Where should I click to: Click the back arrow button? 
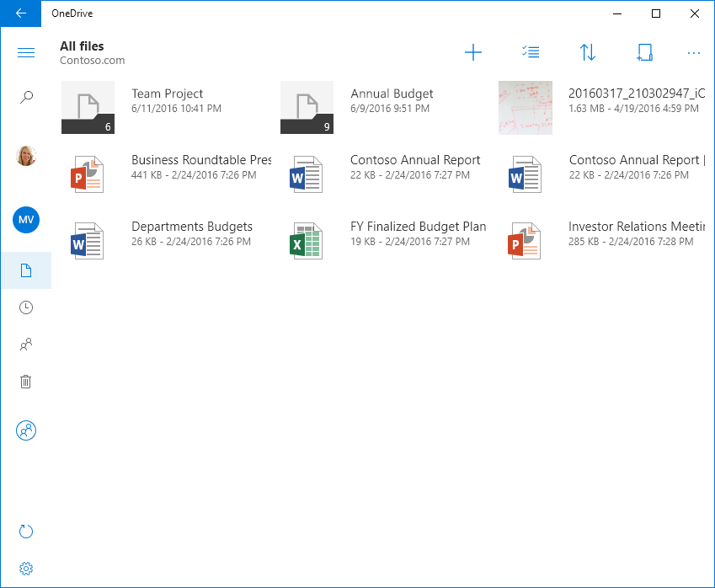pos(21,13)
